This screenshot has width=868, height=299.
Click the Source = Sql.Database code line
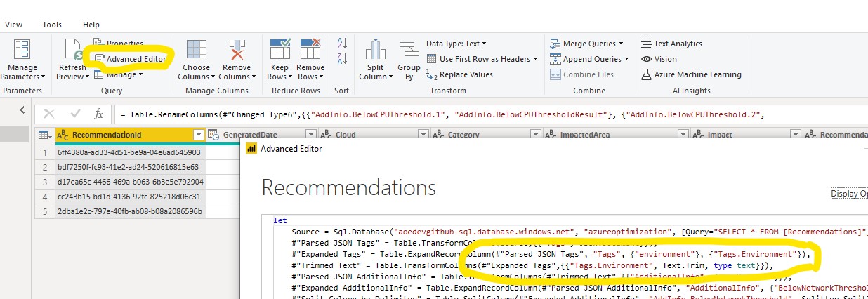[579, 232]
